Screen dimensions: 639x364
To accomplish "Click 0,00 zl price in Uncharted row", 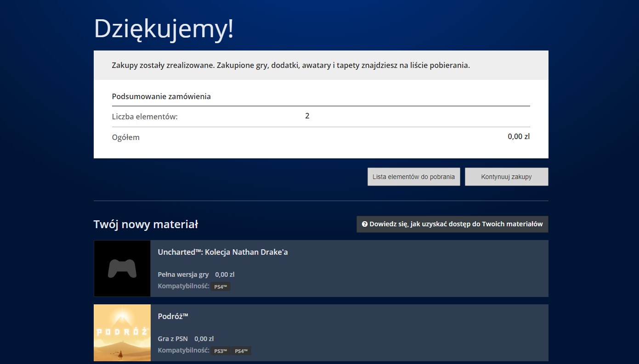I will (225, 274).
